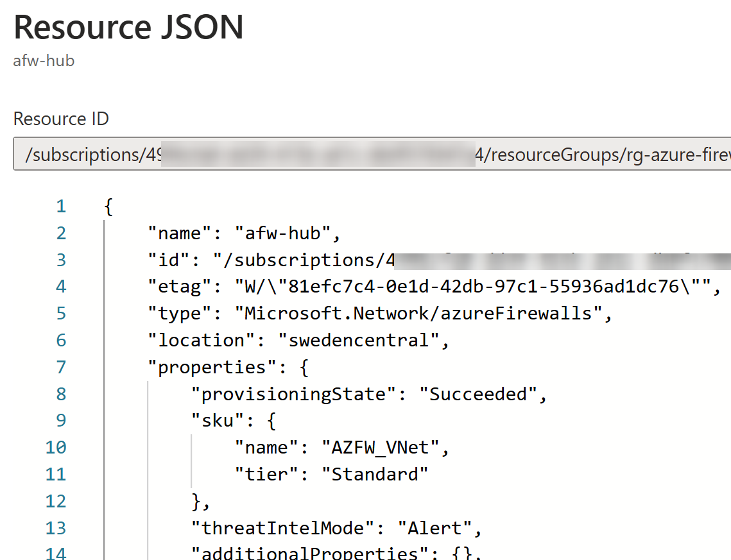Select line number 12 in the gutter
This screenshot has width=731, height=560.
56,501
